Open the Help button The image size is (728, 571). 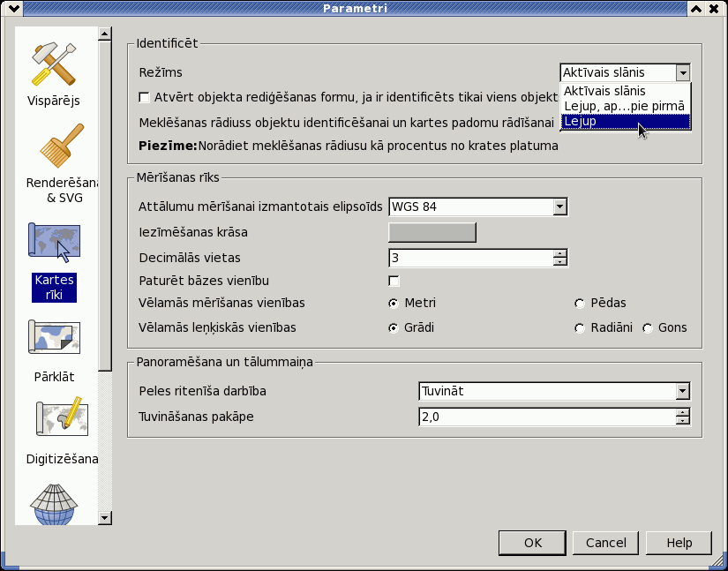679,543
